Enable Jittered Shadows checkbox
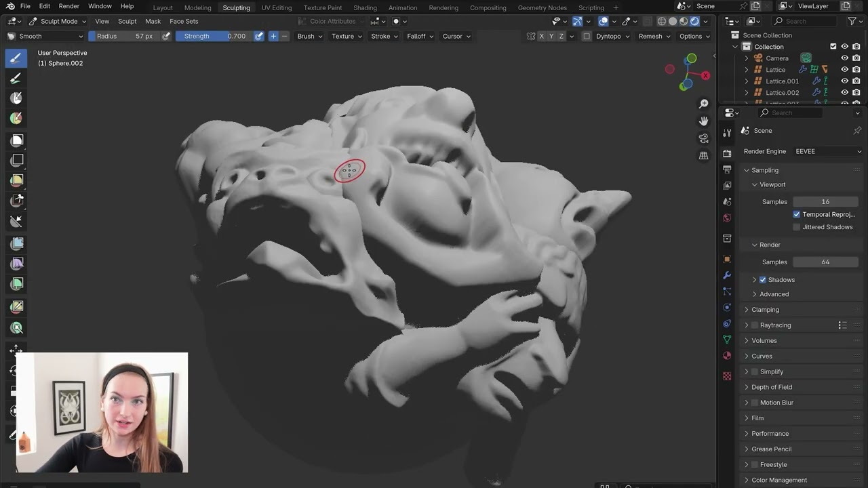The height and width of the screenshot is (488, 868). (797, 227)
